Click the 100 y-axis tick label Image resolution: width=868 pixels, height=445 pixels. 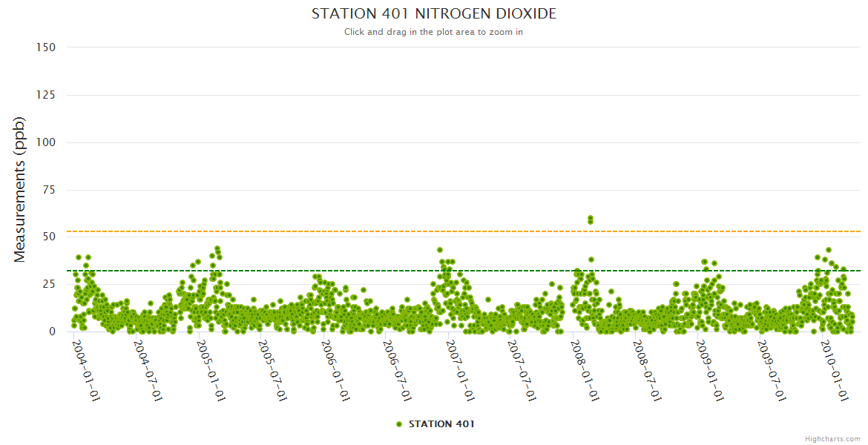[x=46, y=142]
